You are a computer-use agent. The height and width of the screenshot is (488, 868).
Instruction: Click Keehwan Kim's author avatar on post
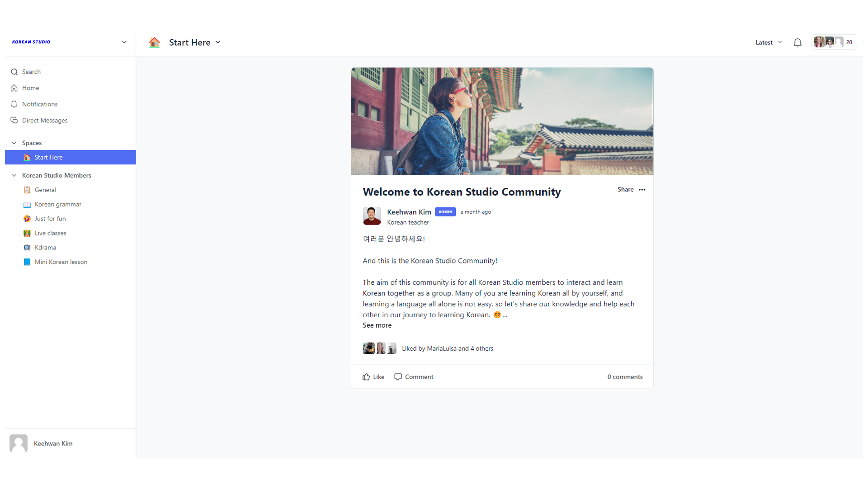[372, 216]
